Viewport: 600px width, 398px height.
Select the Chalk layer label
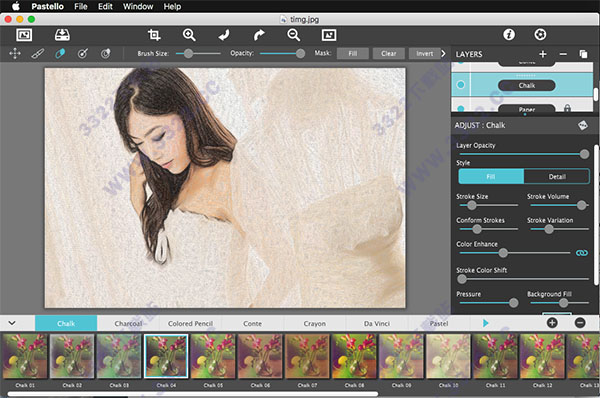click(x=527, y=85)
